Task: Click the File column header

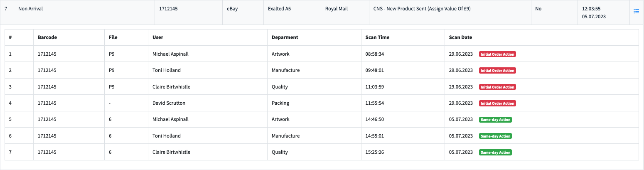Action: (113, 37)
